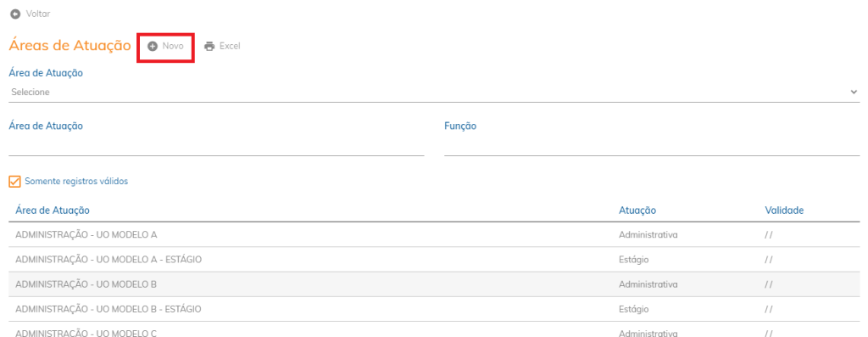This screenshot has height=337, width=868.
Task: Focus the Função input field
Action: pyautogui.click(x=652, y=146)
